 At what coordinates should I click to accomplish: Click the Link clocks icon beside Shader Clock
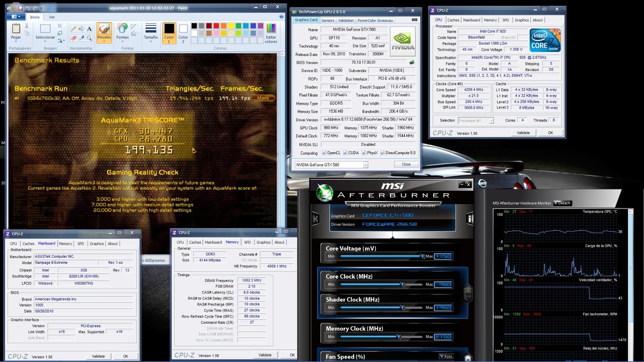(x=468, y=293)
